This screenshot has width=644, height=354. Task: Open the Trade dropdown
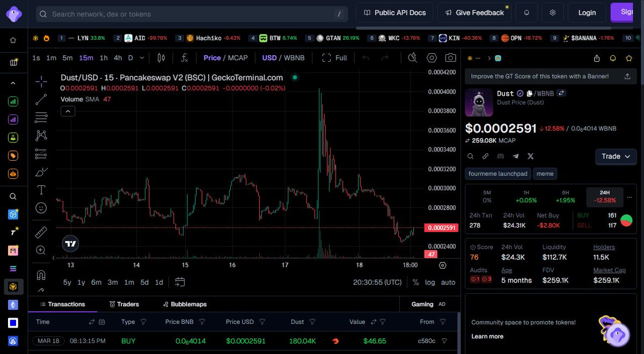(616, 156)
